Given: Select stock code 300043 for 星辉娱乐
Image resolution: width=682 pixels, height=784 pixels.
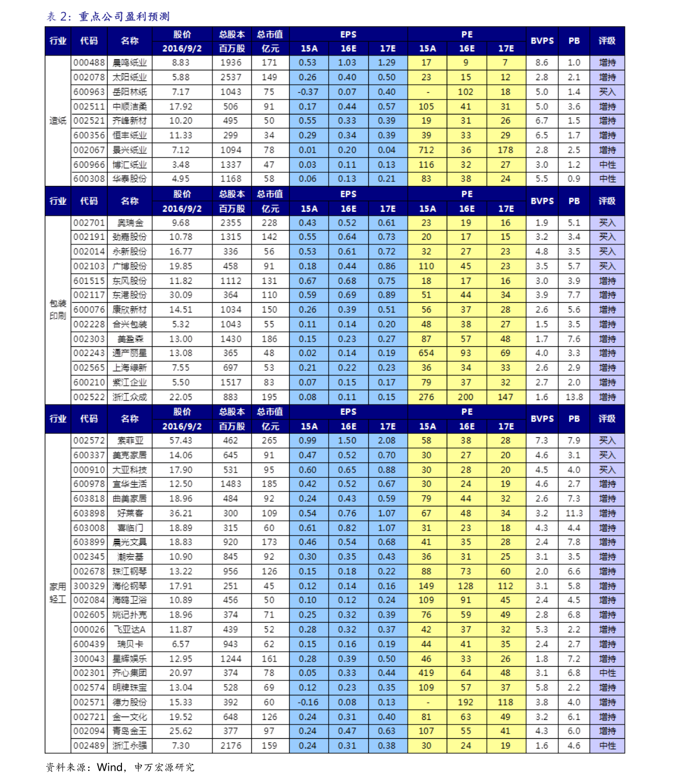Looking at the screenshot, I should pyautogui.click(x=89, y=659).
